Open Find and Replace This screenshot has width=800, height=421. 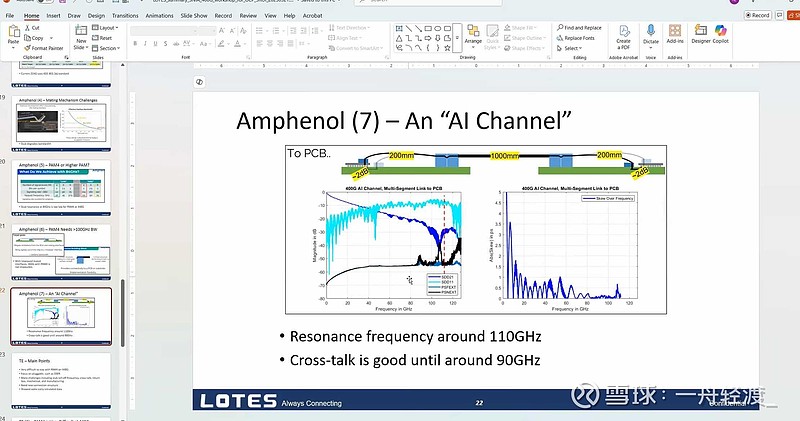click(579, 28)
